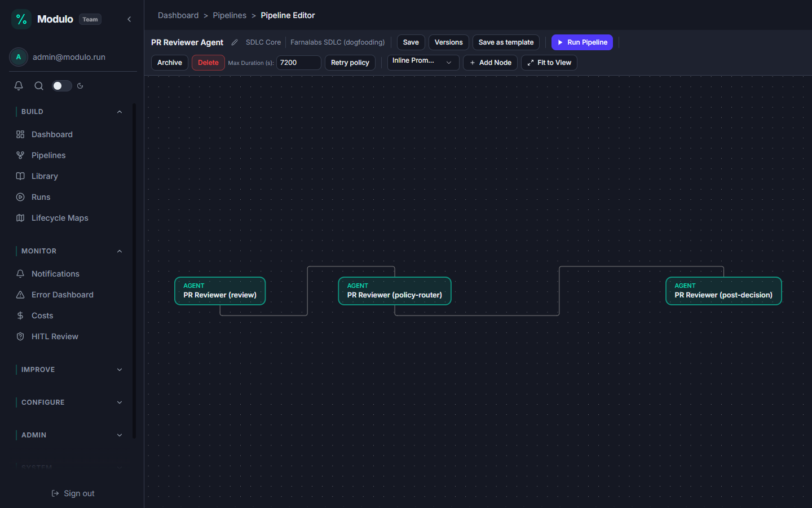Click the Pipelines branch icon

(20, 155)
